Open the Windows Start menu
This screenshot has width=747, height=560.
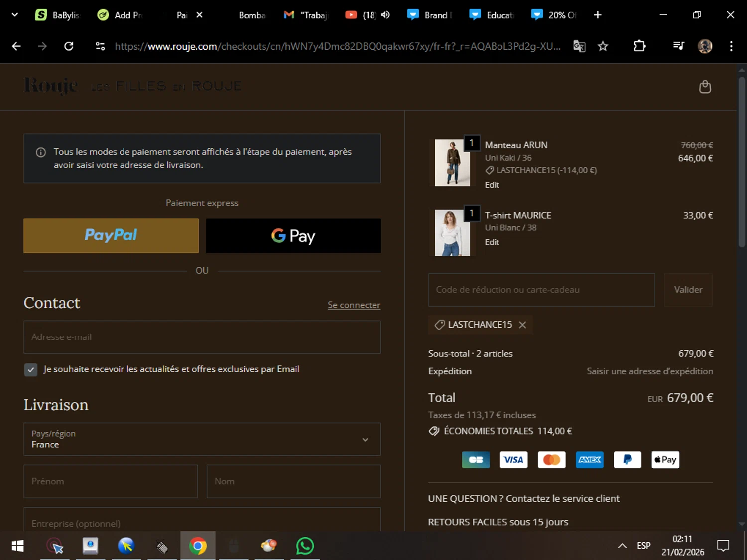[17, 546]
